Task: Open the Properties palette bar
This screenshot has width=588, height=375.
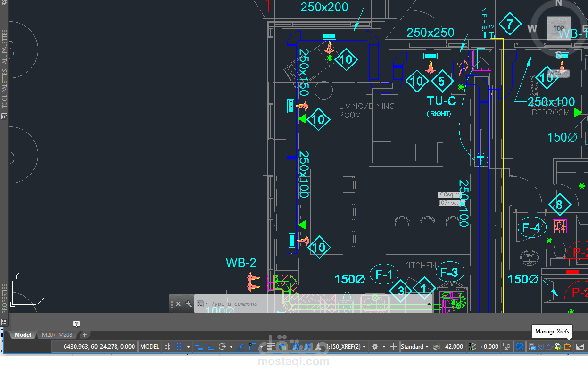Action: pyautogui.click(x=4, y=299)
